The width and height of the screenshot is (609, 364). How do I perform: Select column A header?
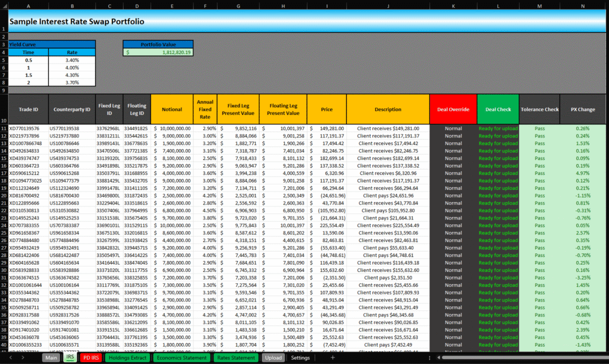pyautogui.click(x=29, y=6)
